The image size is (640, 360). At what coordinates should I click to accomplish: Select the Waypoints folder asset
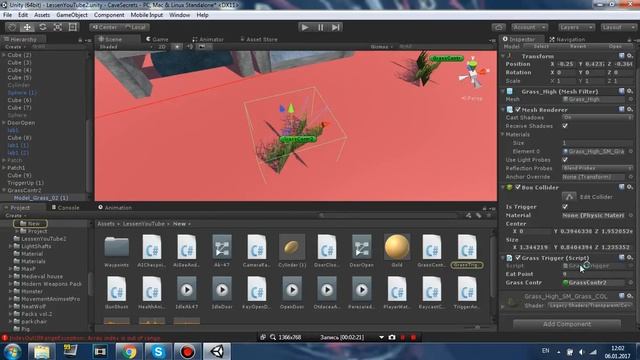(116, 251)
